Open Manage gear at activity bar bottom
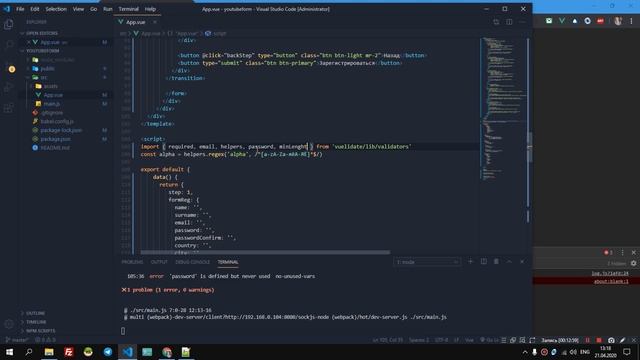The width and height of the screenshot is (640, 360). point(9,324)
